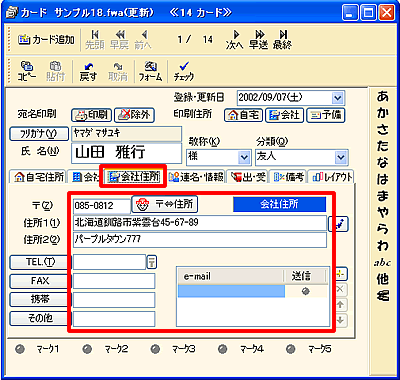The height and width of the screenshot is (380, 400).
Task: Click the 早送 fast-forward icon
Action: tap(259, 40)
